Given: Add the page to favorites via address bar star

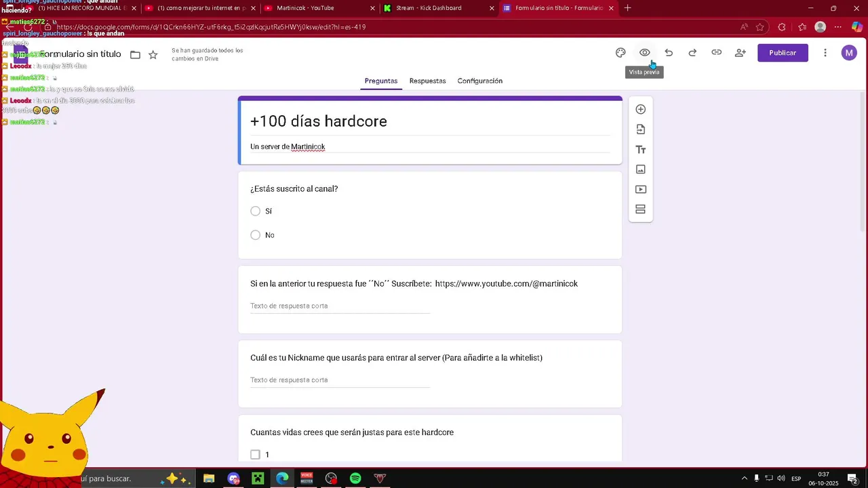Looking at the screenshot, I should [x=760, y=27].
